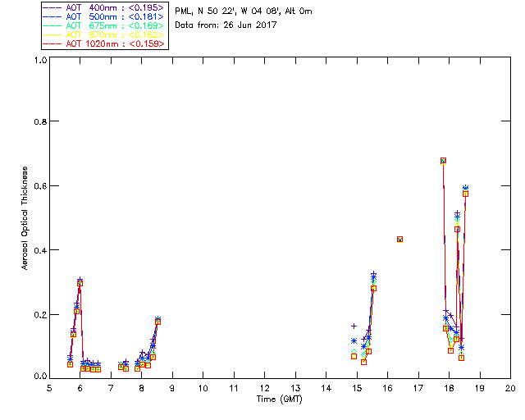Click the data marker at 8:30 GMT
The image size is (525, 420).
[x=157, y=320]
